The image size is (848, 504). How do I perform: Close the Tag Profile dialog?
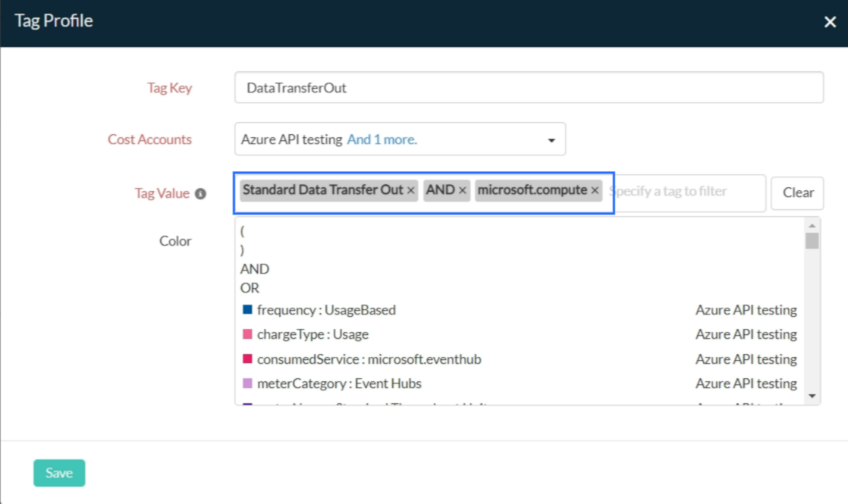(x=830, y=22)
